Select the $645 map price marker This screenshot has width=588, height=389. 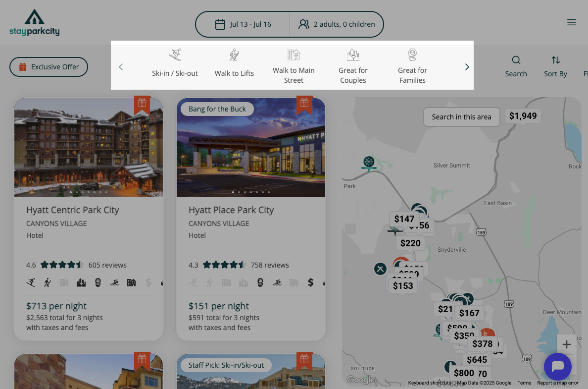477,360
